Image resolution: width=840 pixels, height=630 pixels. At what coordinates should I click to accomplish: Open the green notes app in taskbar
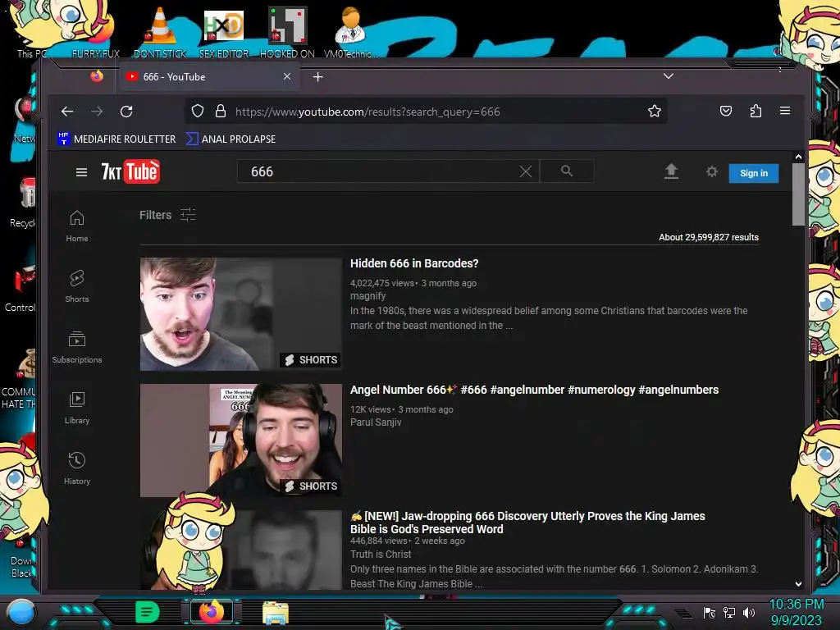click(147, 612)
